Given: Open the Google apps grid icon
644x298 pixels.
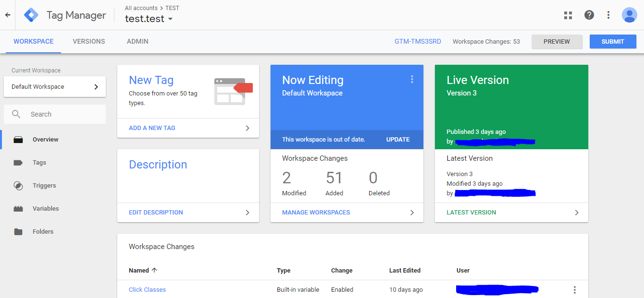Looking at the screenshot, I should pos(568,15).
